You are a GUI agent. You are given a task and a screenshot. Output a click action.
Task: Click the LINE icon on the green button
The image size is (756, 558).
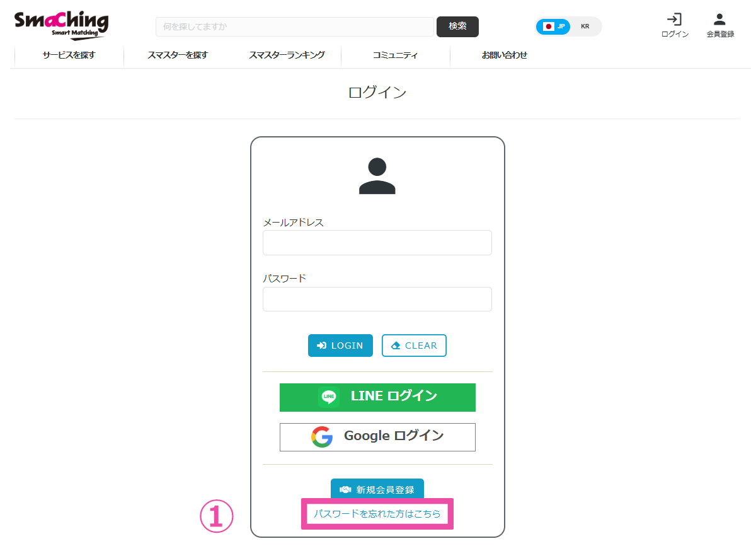pos(330,397)
